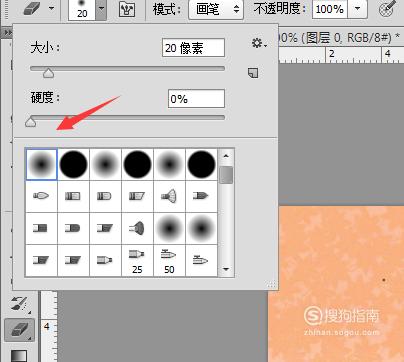Select the light round blunt bristle brush
Screen dimensions: 404x362
click(73, 196)
